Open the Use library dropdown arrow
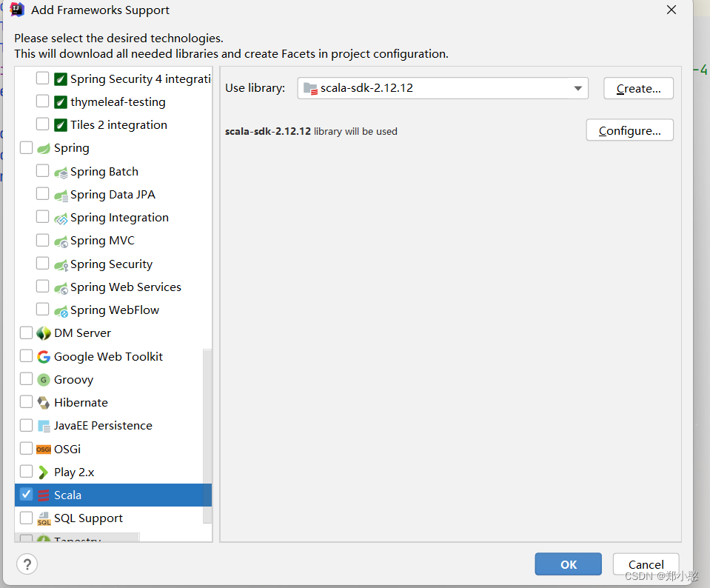This screenshot has height=588, width=710. pos(577,88)
